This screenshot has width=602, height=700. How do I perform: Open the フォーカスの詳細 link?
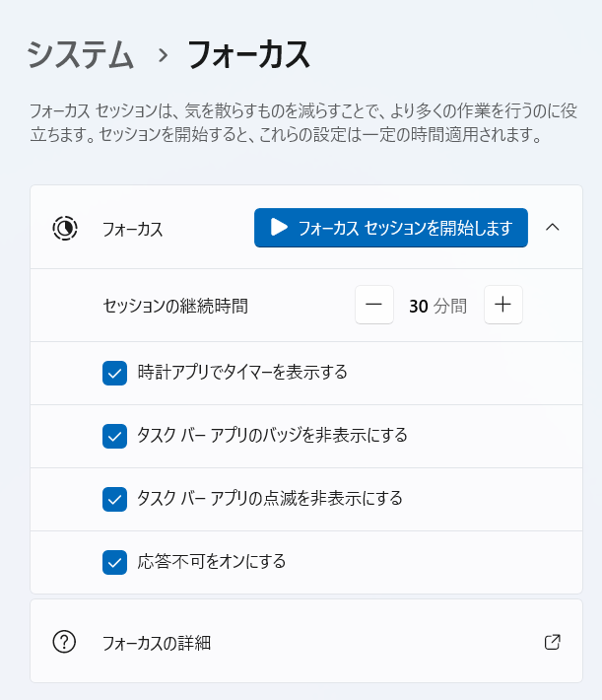157,644
